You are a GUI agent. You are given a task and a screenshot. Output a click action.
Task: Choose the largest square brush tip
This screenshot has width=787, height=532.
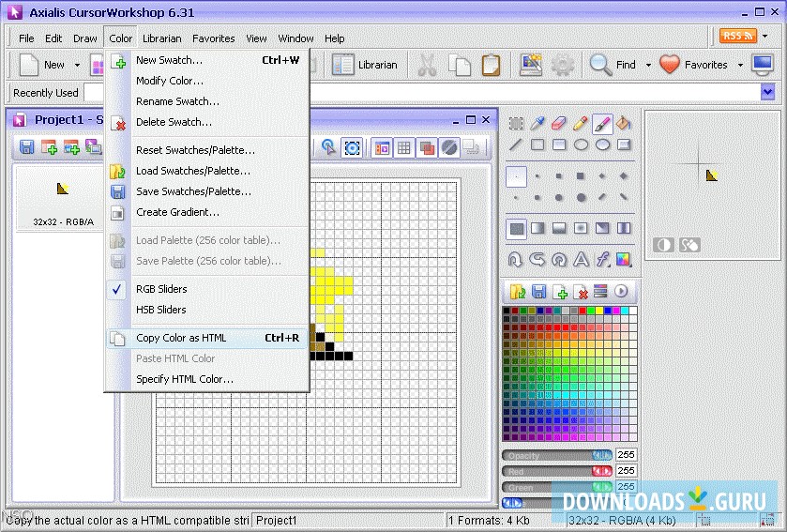pyautogui.click(x=581, y=176)
